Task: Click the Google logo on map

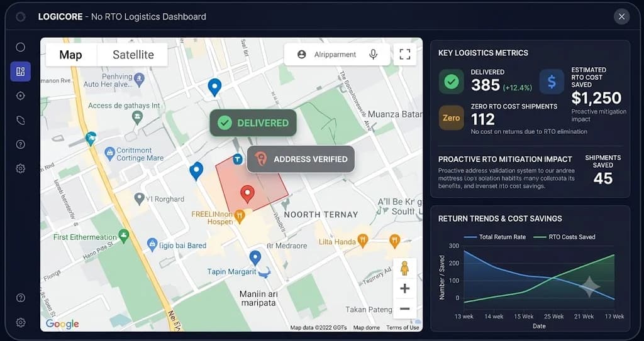Action: 62,324
